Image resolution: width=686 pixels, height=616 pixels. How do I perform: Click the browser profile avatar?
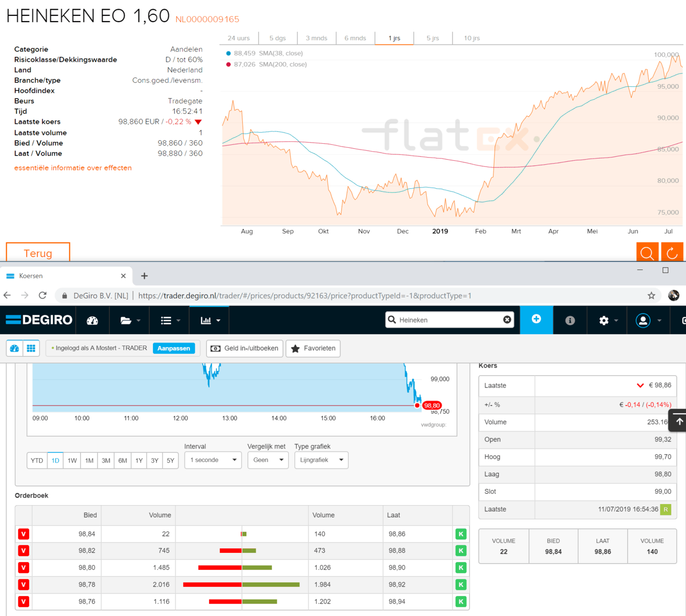click(674, 295)
